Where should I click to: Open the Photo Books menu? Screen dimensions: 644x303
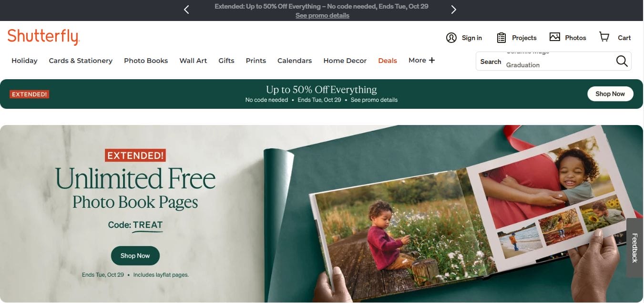pyautogui.click(x=146, y=61)
